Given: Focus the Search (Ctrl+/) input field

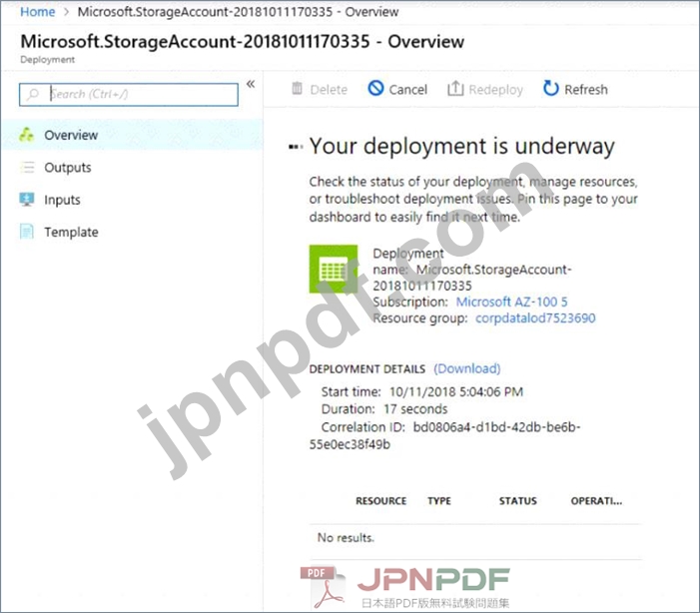Looking at the screenshot, I should [x=129, y=94].
